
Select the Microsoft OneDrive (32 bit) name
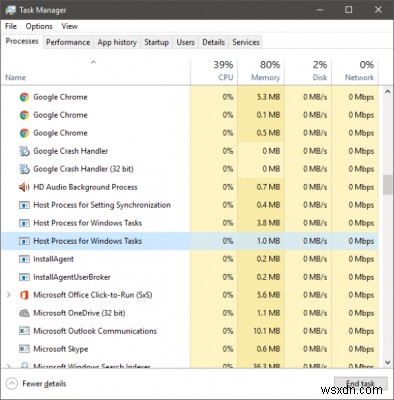point(79,313)
